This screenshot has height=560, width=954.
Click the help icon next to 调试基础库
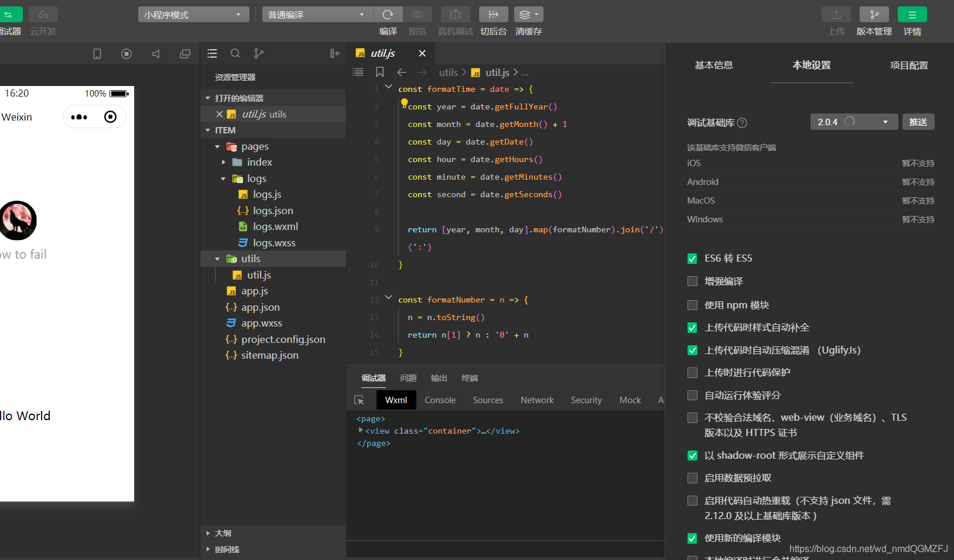(x=742, y=123)
